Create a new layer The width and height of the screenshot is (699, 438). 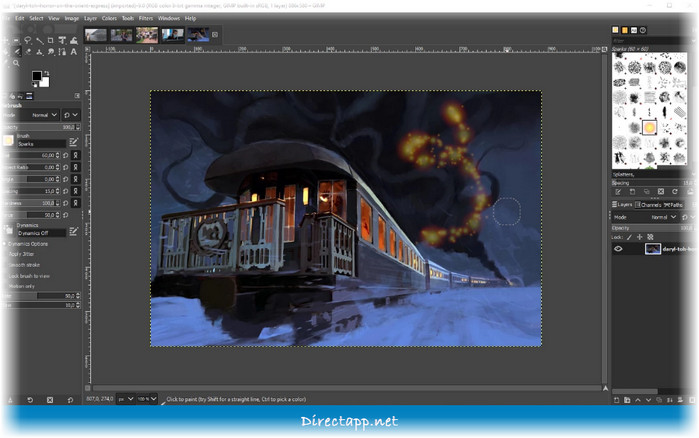point(617,400)
